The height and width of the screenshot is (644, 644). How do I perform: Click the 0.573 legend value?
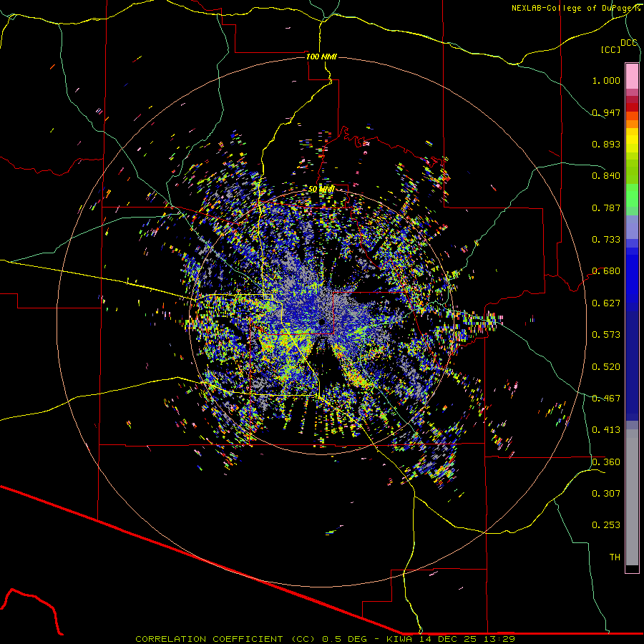tap(606, 335)
